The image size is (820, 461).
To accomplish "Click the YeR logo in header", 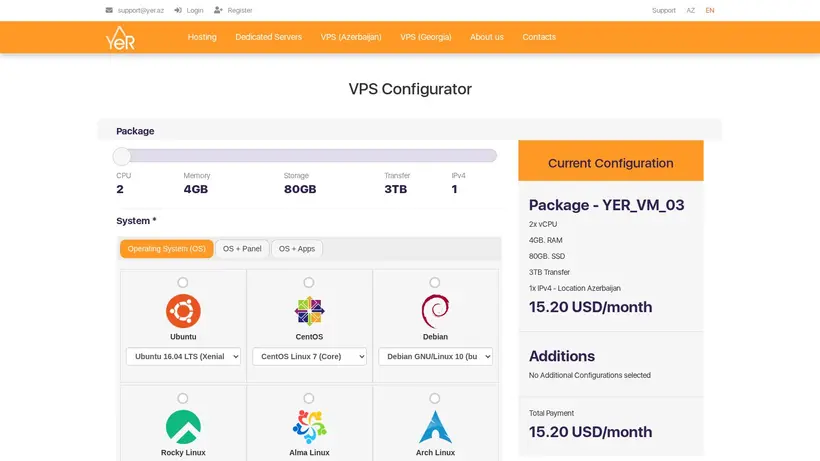I will (x=120, y=38).
